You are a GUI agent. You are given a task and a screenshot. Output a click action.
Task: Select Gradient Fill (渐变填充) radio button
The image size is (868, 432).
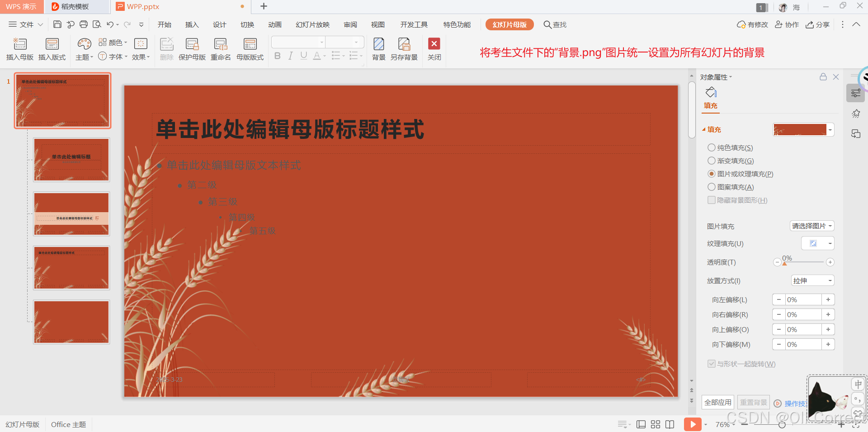pos(712,161)
